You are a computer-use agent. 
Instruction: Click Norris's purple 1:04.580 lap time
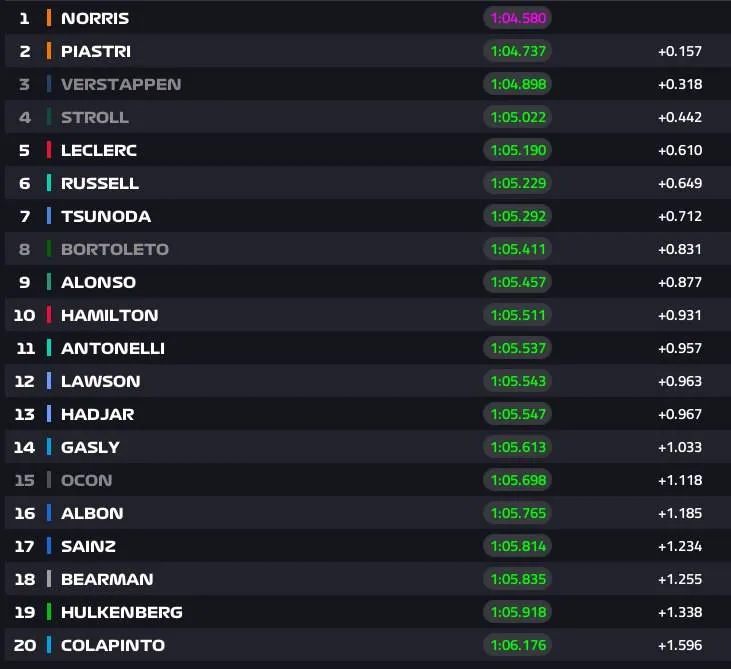(x=517, y=18)
